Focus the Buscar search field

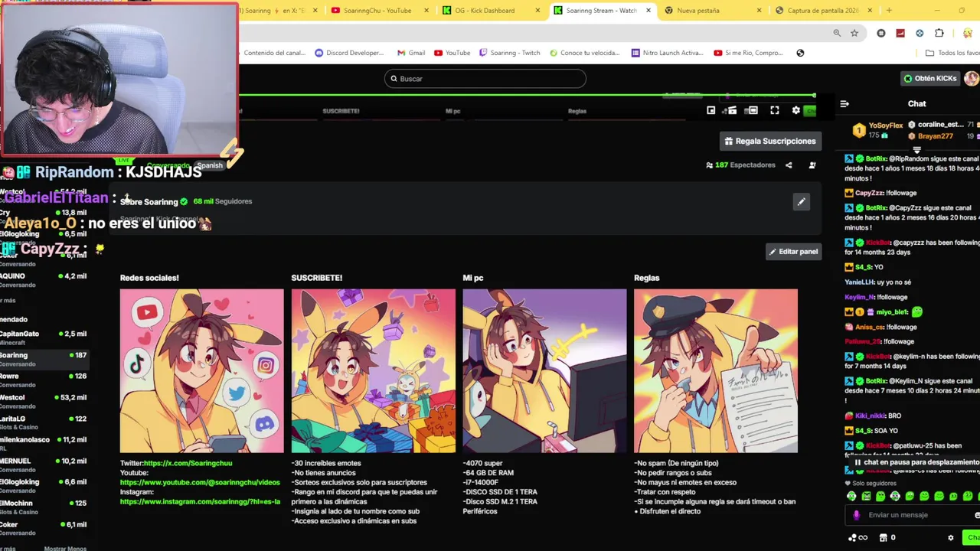click(485, 79)
